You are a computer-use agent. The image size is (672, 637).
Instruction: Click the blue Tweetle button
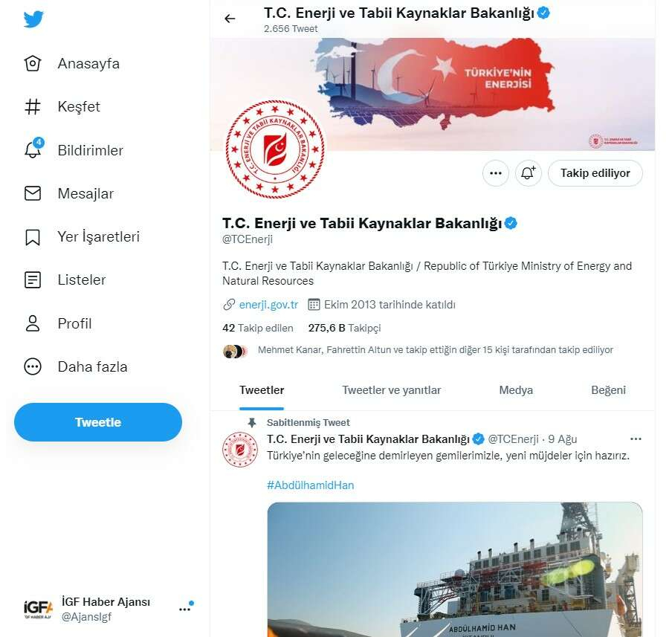[98, 422]
